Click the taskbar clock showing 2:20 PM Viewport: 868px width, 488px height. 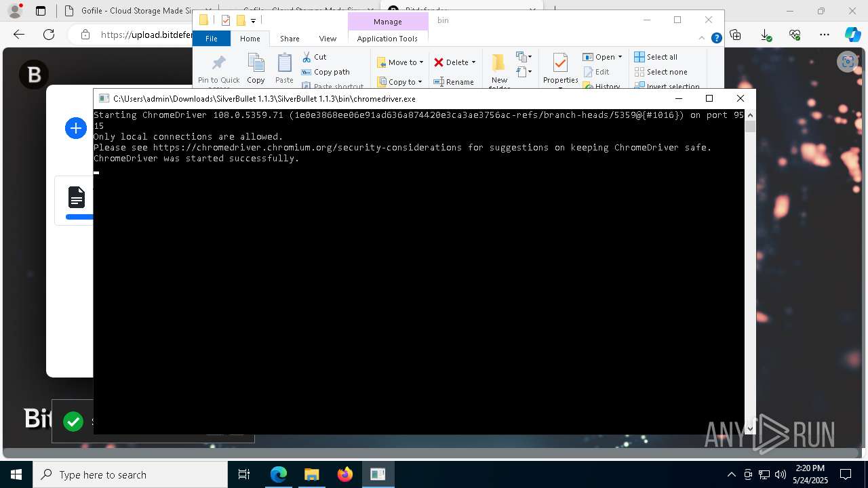[810, 474]
